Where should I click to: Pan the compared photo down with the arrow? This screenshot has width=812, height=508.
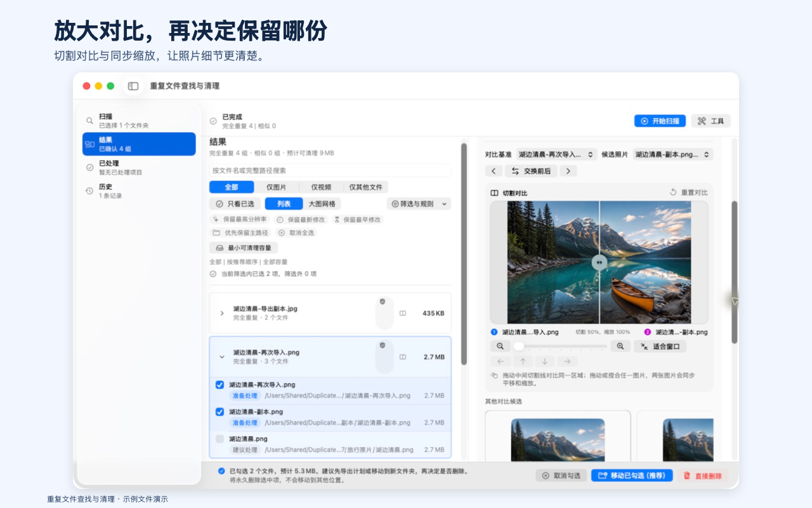coord(545,361)
